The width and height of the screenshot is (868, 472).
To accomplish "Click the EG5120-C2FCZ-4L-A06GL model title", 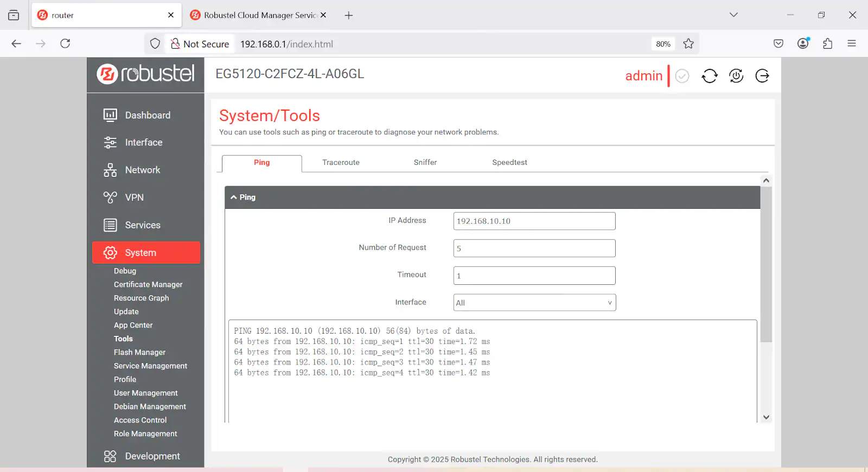I will pos(290,74).
